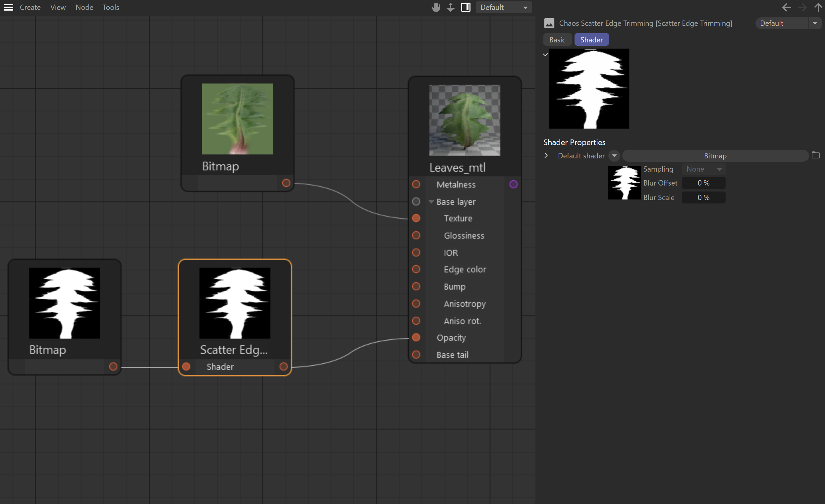Switch to the Shader tab
Image resolution: width=825 pixels, height=504 pixels.
click(591, 39)
